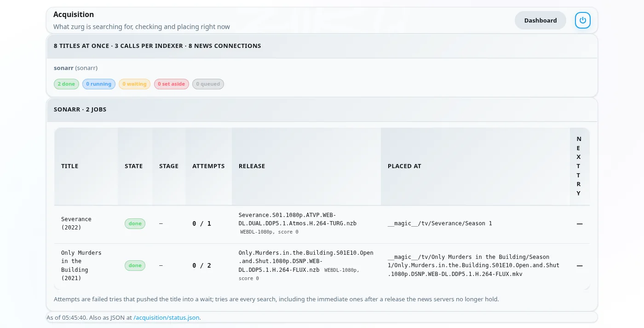
Task: Click the Severance TURG.nzb release name
Action: [298, 219]
